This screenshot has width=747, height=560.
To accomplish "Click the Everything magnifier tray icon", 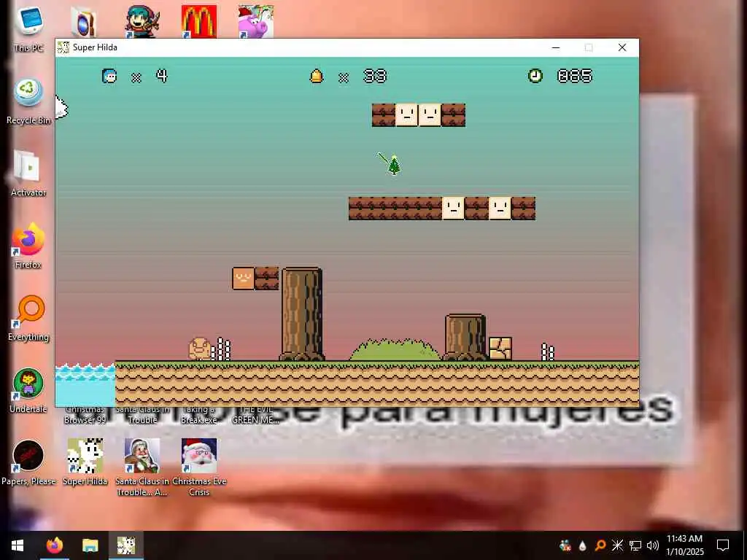I will [600, 545].
